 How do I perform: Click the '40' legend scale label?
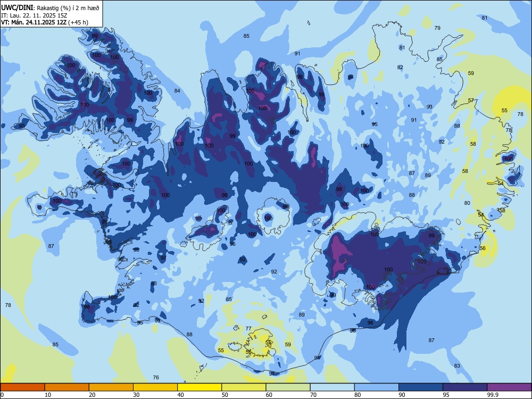pyautogui.click(x=180, y=395)
